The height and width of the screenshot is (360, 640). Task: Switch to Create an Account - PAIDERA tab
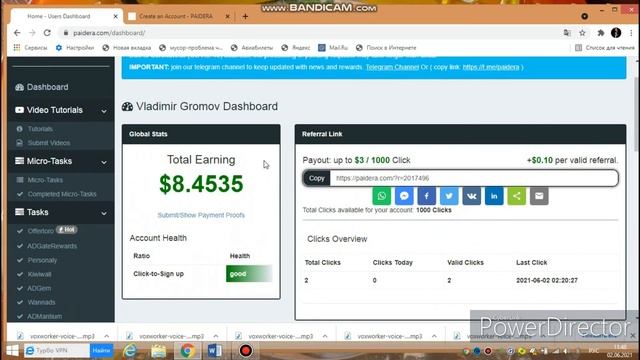(x=176, y=16)
